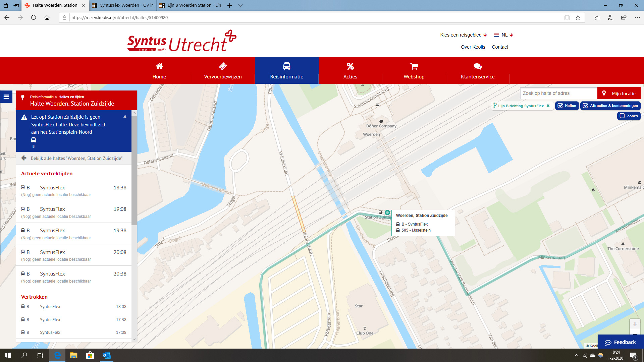The image size is (644, 362).
Task: Open the tab list chevron dropdown
Action: [240, 5]
